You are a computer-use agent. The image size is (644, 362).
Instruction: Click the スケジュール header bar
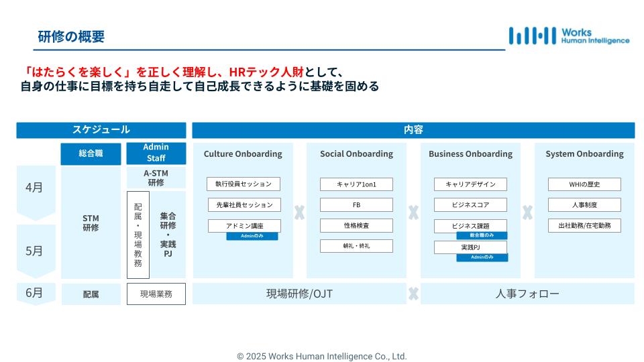pyautogui.click(x=101, y=130)
